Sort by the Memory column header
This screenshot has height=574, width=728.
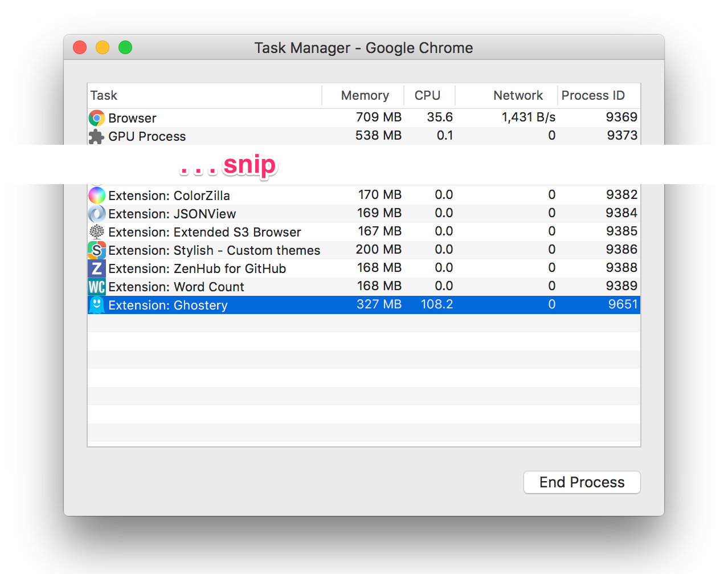tap(363, 95)
